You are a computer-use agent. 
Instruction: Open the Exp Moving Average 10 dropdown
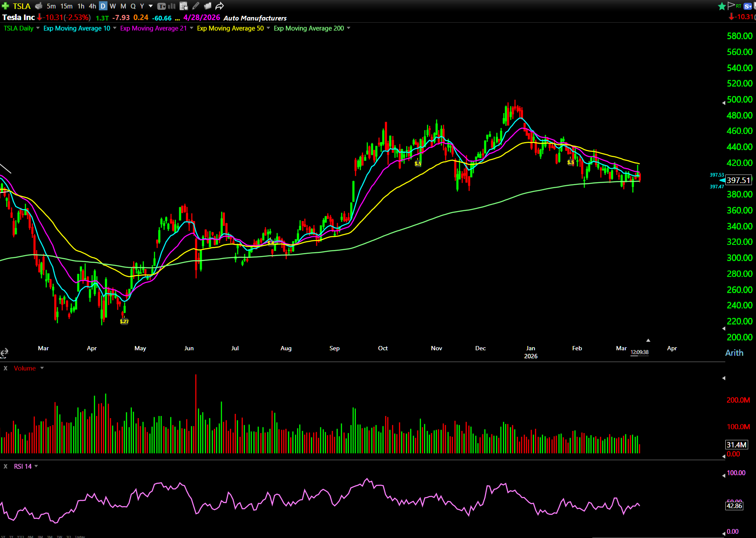pyautogui.click(x=115, y=28)
